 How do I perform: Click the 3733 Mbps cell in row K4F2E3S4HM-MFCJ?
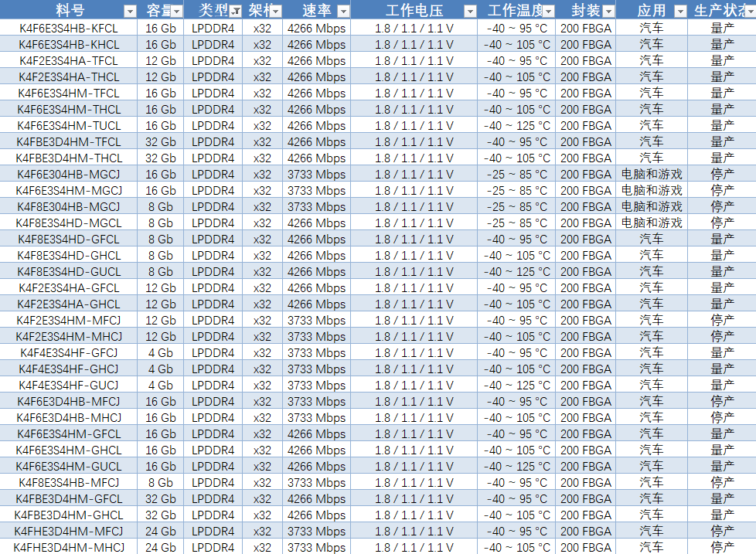pyautogui.click(x=316, y=321)
